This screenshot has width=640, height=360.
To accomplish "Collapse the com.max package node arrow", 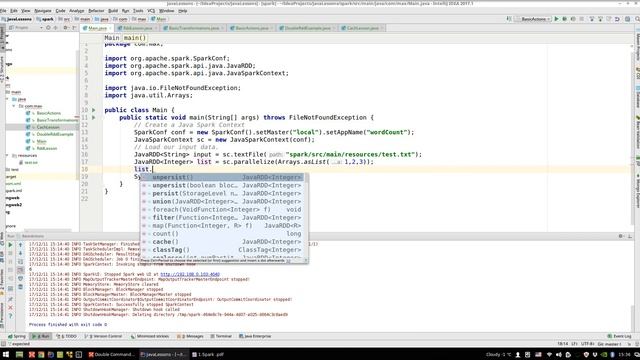I will (x=13, y=106).
